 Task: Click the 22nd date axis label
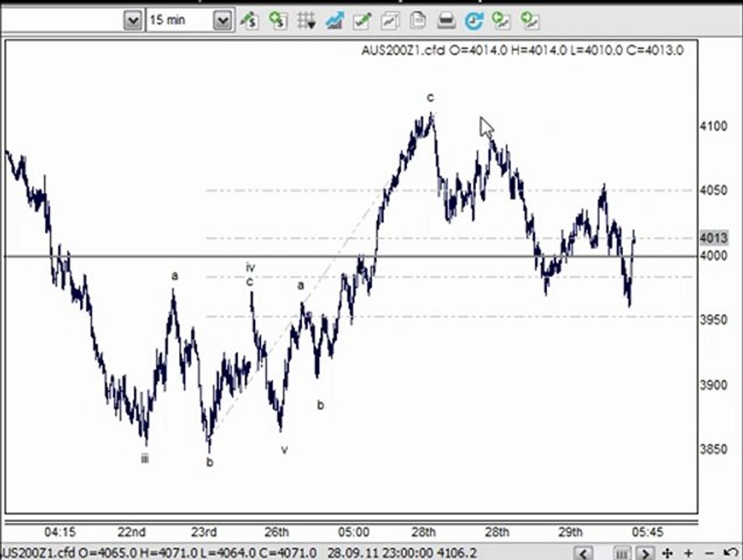[131, 532]
